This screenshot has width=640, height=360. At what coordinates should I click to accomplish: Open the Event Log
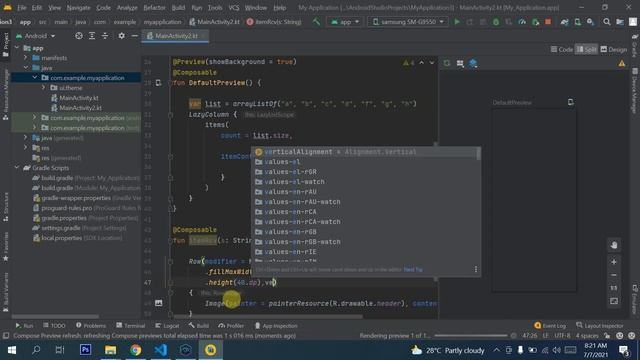point(550,326)
